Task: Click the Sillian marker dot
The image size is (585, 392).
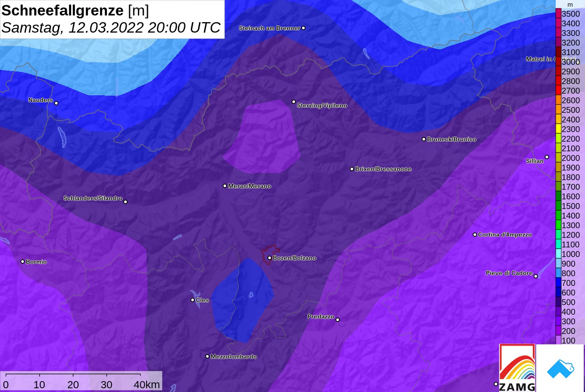Action: pyautogui.click(x=547, y=157)
